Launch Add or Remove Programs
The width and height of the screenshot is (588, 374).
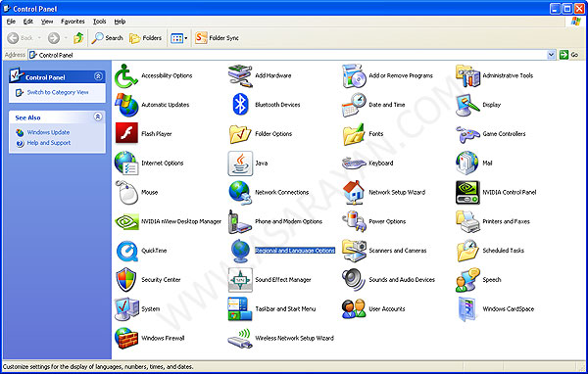(354, 75)
